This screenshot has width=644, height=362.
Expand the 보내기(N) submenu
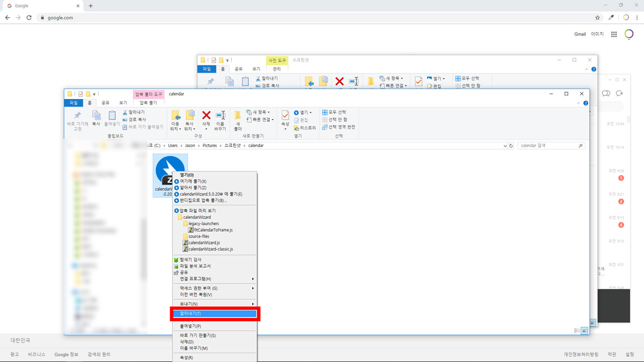215,304
